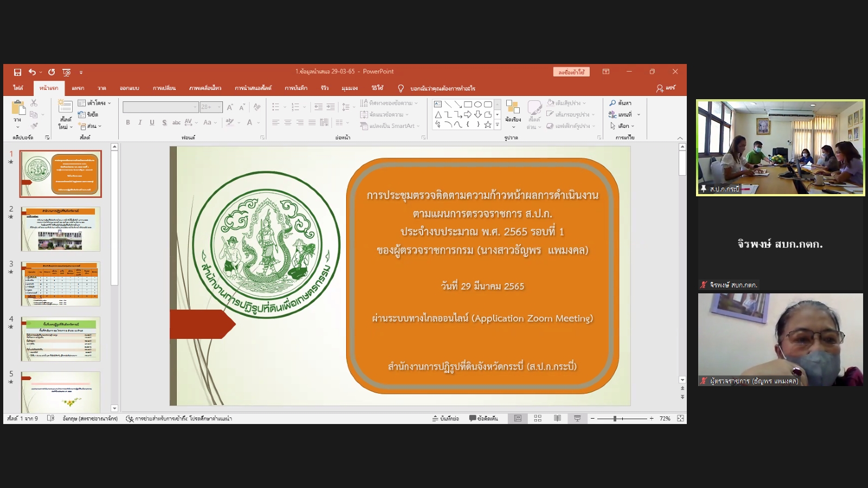Open the ภาพเคลื่อนไหว (Animations) tab

tap(205, 88)
